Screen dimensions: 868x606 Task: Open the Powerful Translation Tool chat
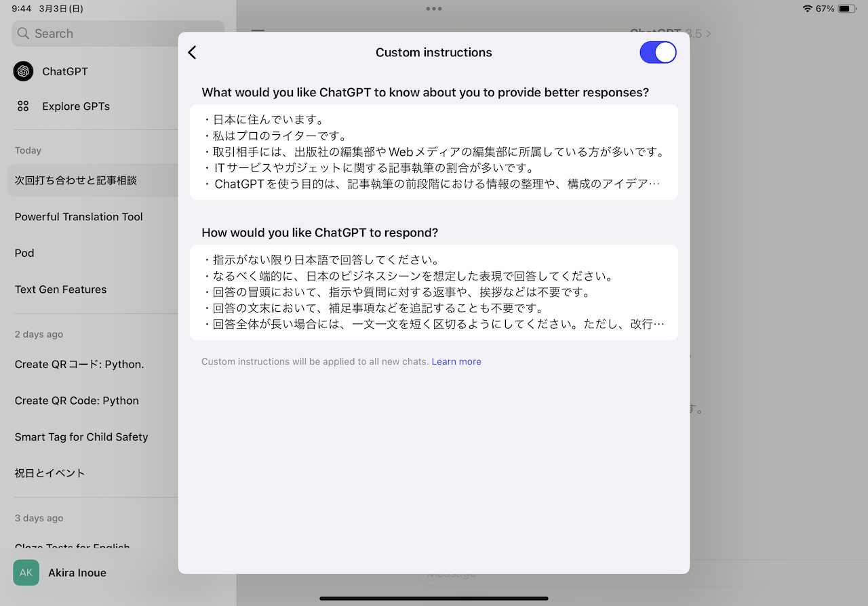coord(79,217)
